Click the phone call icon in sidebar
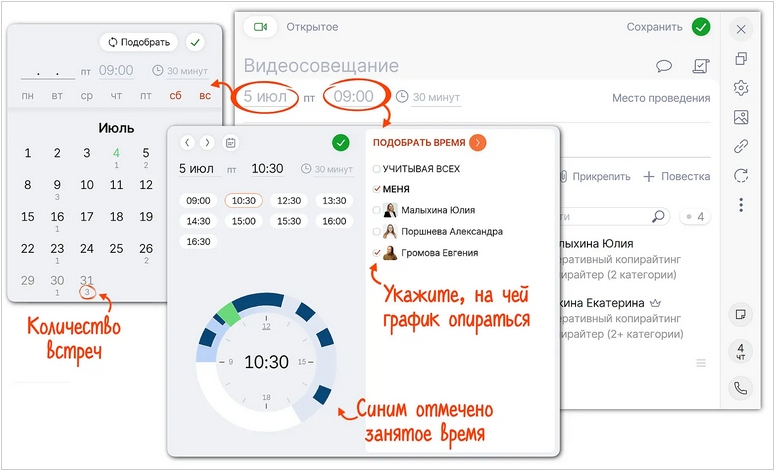 (x=741, y=388)
